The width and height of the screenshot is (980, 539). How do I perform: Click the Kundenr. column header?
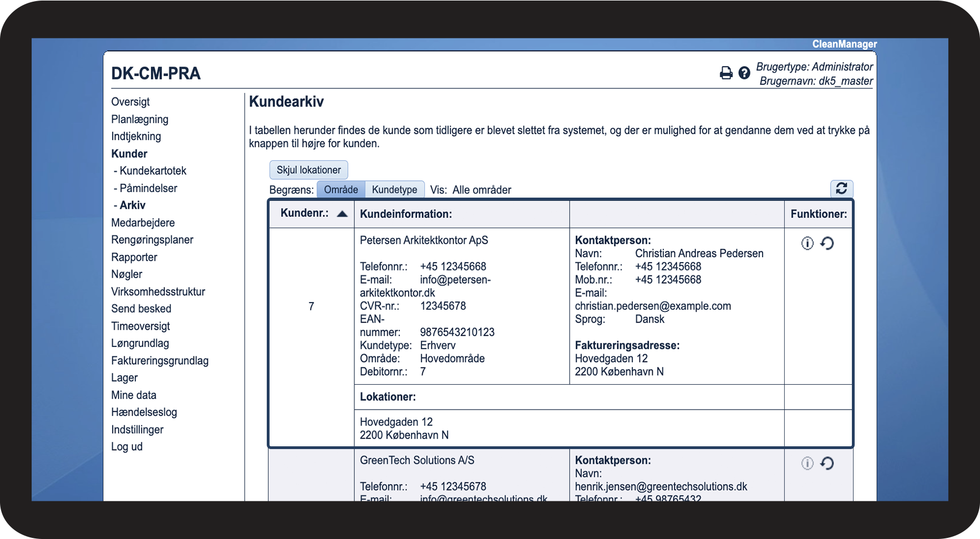tap(304, 213)
